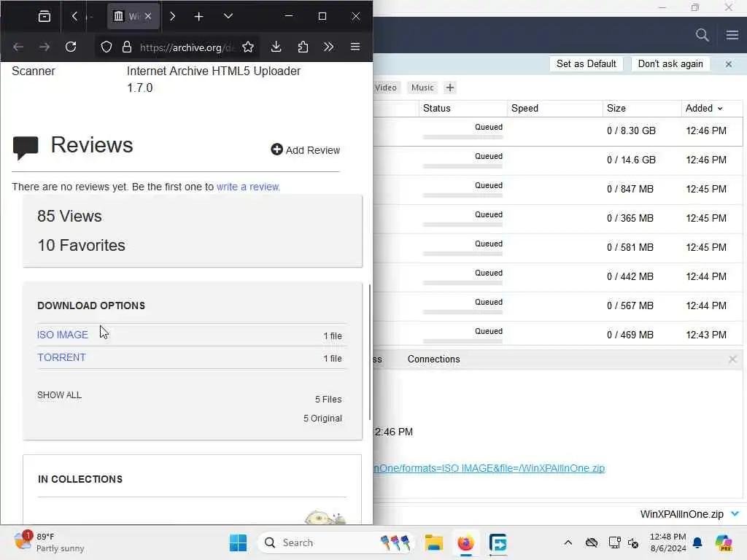The image size is (747, 560).
Task: Select the queued 847 MB download row
Action: pos(557,190)
